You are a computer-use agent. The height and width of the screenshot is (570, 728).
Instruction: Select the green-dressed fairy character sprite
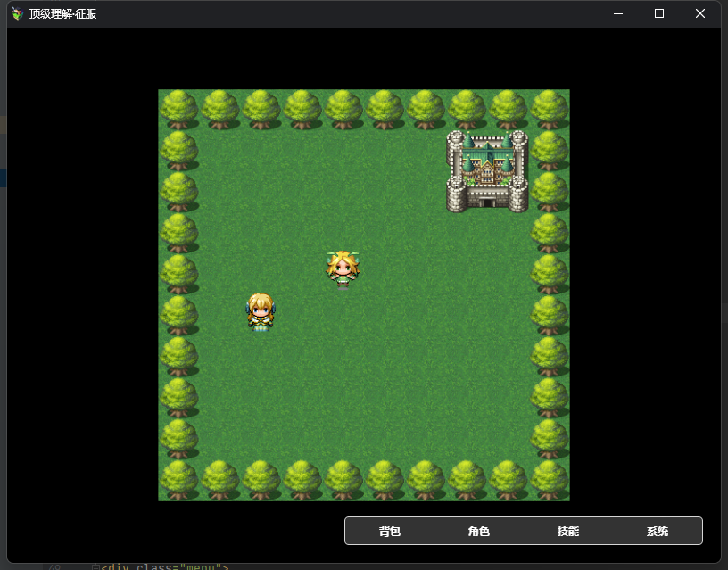[343, 270]
